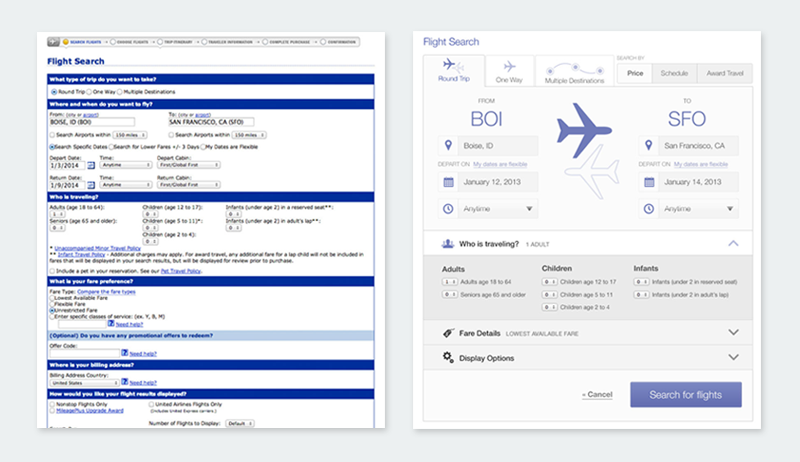Click the travelers icon beside Who is traveling?
This screenshot has height=462, width=800.
447,244
